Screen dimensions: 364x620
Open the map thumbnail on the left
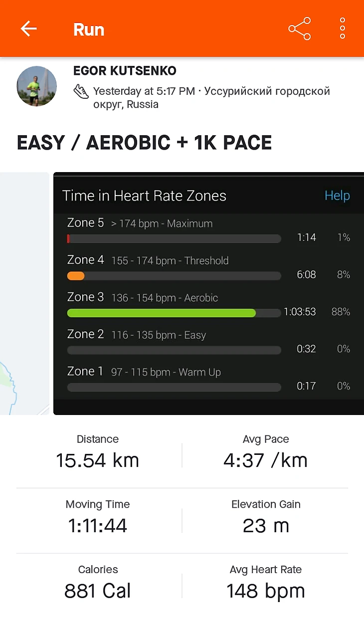(24, 293)
